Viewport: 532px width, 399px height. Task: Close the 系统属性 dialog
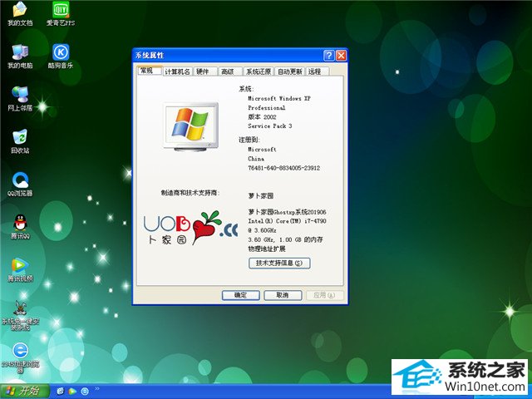341,56
